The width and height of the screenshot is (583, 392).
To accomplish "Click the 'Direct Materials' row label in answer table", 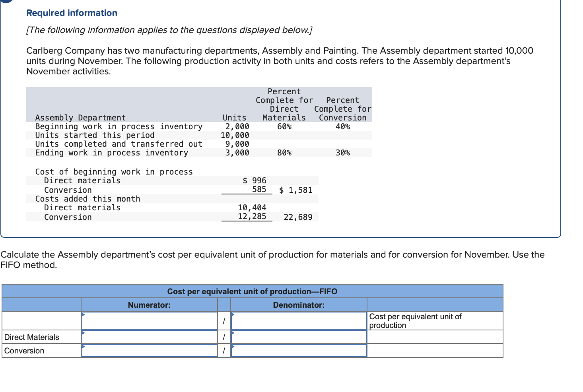I will (32, 337).
